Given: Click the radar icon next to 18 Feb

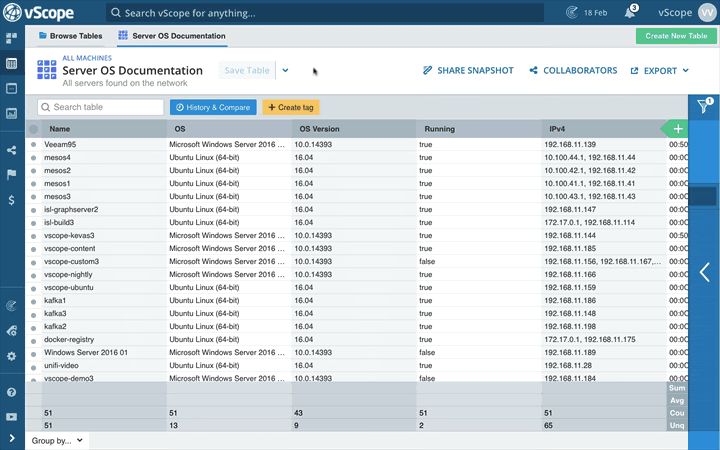Looking at the screenshot, I should point(572,12).
